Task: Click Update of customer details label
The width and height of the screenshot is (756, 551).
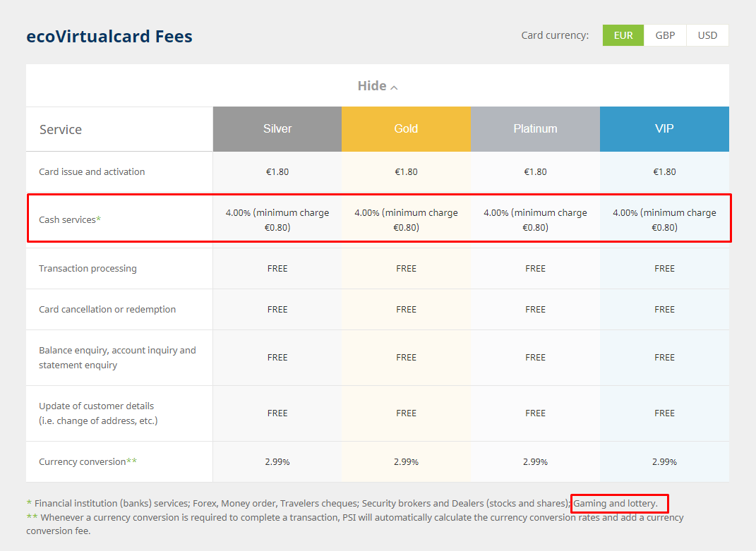Action: (x=98, y=413)
